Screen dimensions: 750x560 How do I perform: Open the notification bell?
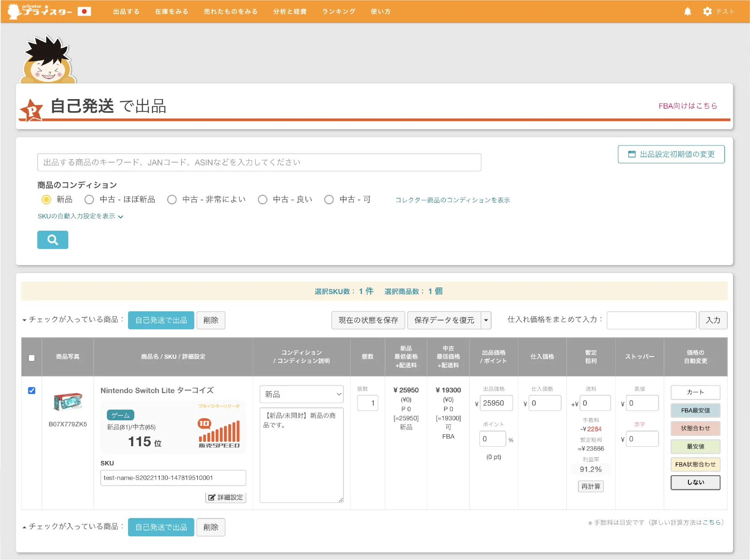click(x=688, y=12)
